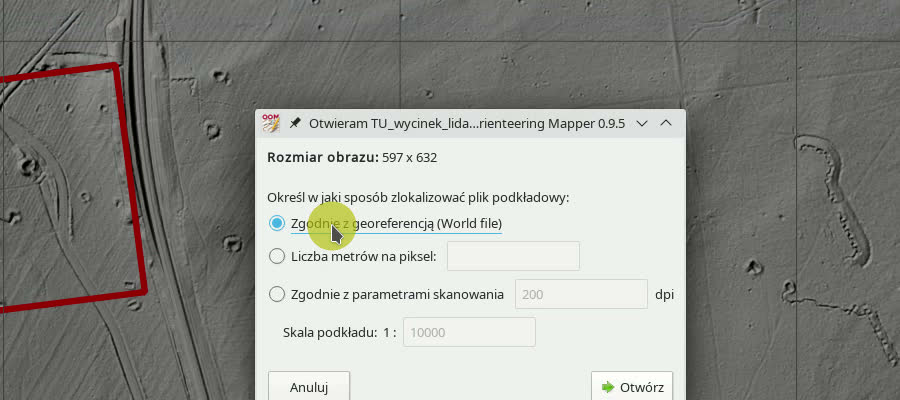
Task: Click the upward chevron in dialog title bar
Action: (x=666, y=123)
